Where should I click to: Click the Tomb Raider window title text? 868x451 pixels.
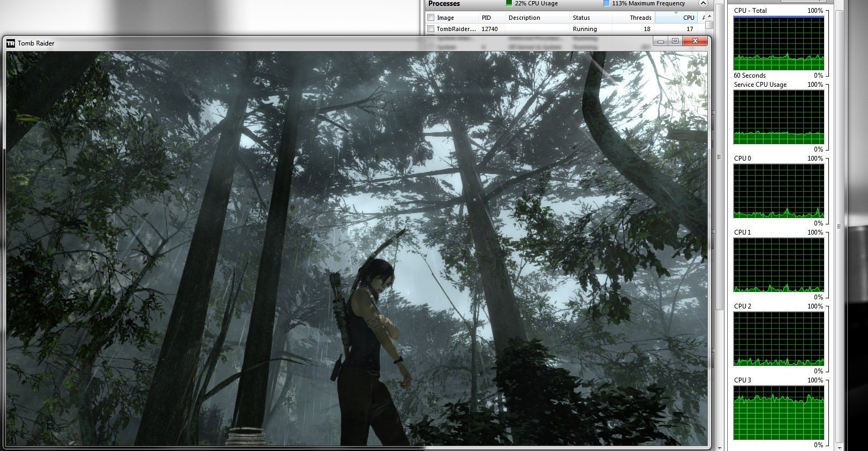tap(36, 43)
